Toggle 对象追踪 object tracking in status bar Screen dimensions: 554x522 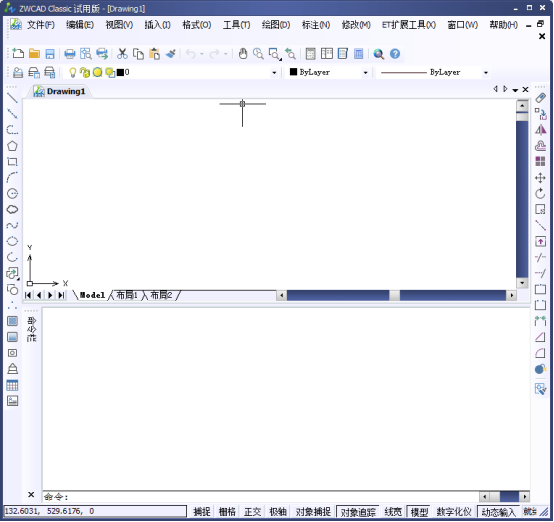358,511
